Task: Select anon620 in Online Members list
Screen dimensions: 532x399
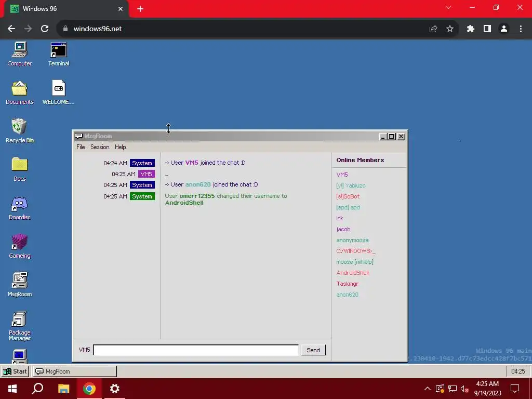Action: point(347,295)
